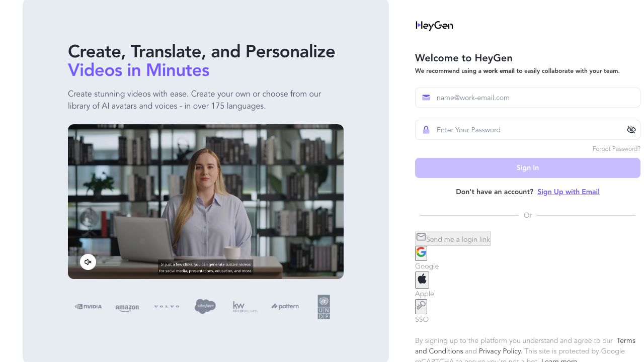Focus the work email input field
Image resolution: width=644 pixels, height=362 pixels.
click(x=527, y=98)
